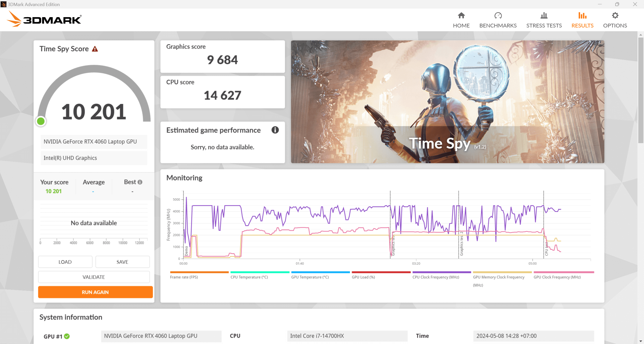644x344 pixels.
Task: Click the Options gear icon
Action: coord(615,16)
